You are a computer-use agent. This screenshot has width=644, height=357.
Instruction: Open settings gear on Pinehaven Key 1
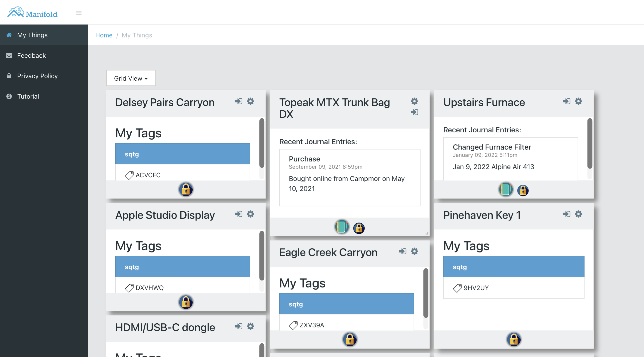pos(578,214)
